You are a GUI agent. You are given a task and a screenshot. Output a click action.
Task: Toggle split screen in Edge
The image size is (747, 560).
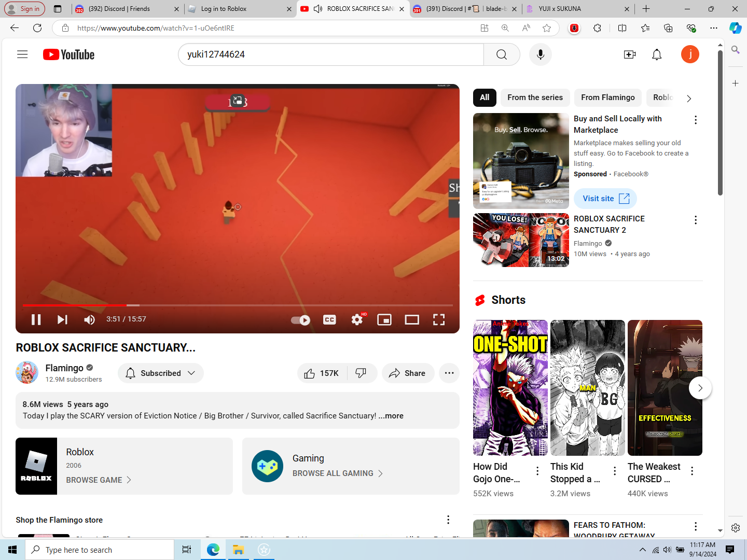coord(622,28)
